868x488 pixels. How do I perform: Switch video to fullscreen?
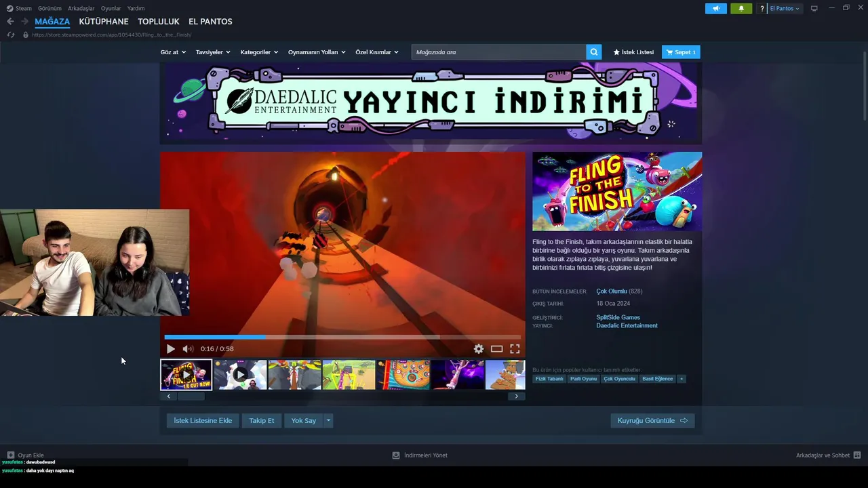[515, 349]
